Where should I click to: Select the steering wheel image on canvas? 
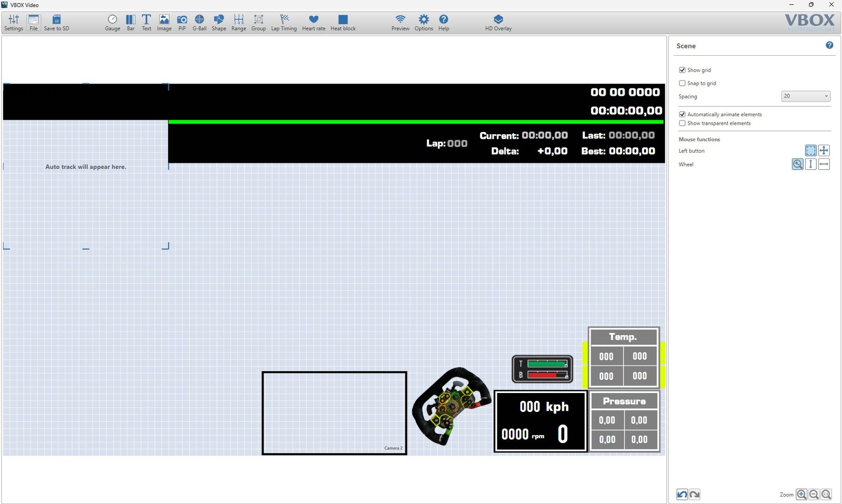[x=451, y=406]
